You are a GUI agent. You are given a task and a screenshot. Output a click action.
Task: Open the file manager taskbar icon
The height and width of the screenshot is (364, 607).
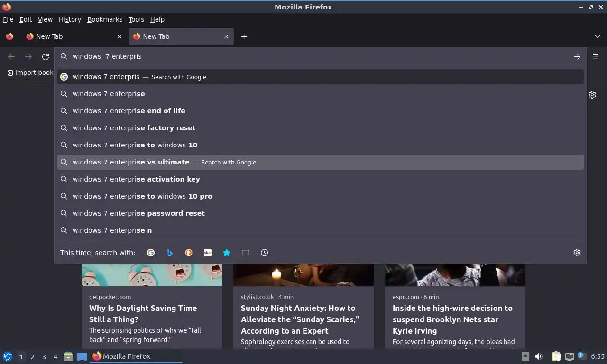click(68, 356)
